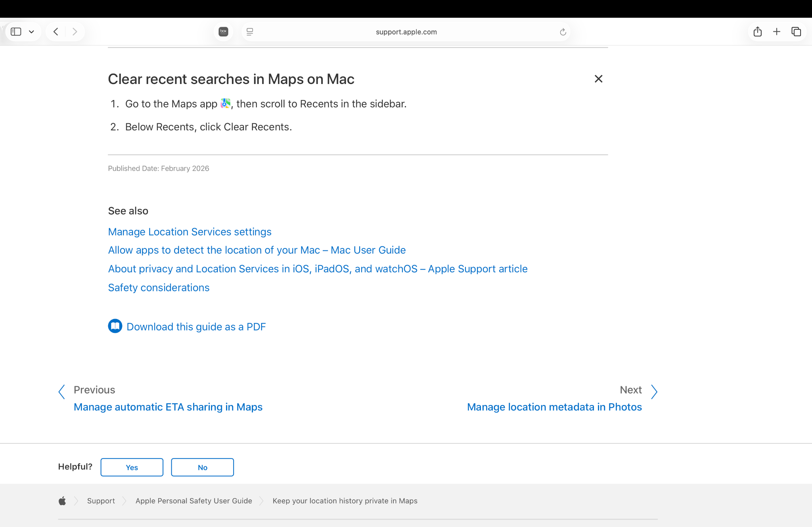
Task: Open a new tab with plus icon
Action: click(777, 32)
